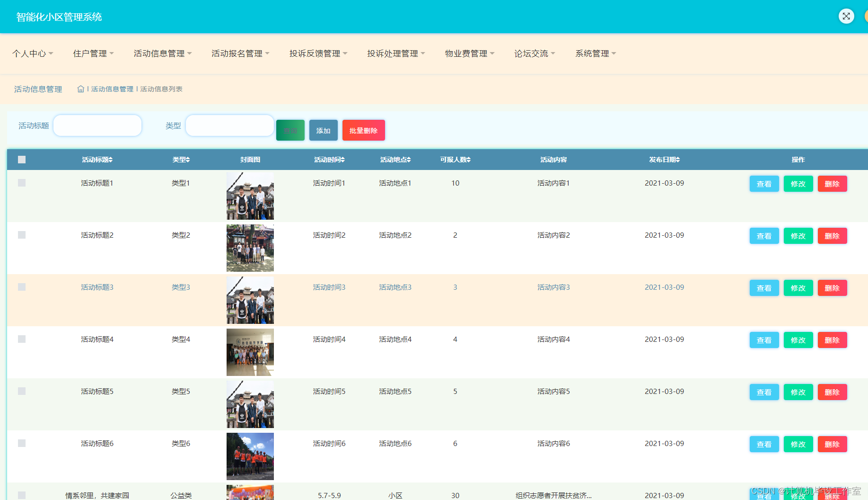The image size is (868, 500).
Task: Open cover image of 活动标题4
Action: pyautogui.click(x=250, y=352)
